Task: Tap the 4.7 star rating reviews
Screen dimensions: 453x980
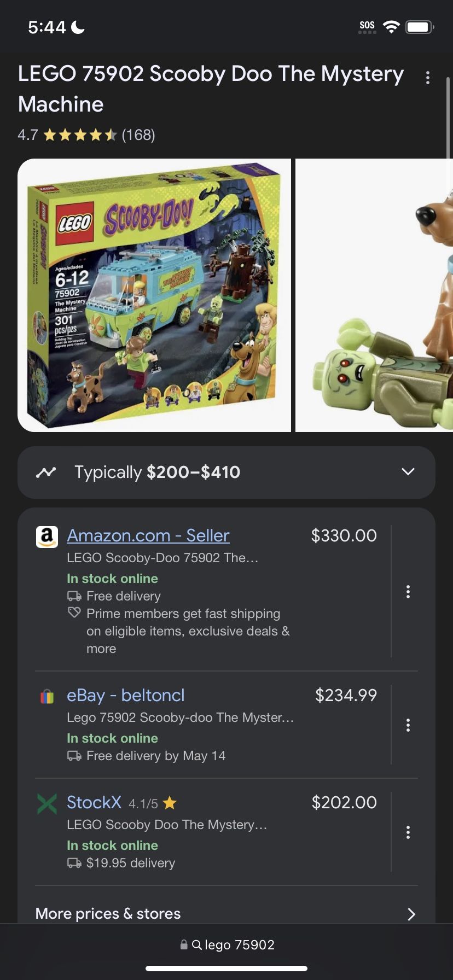Action: [x=86, y=135]
